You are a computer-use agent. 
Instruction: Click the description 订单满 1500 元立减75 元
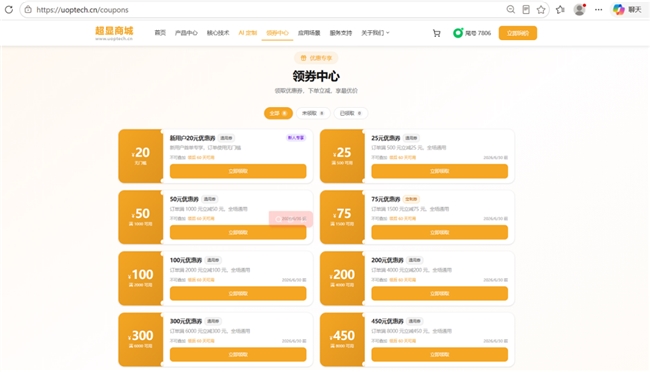(399, 209)
